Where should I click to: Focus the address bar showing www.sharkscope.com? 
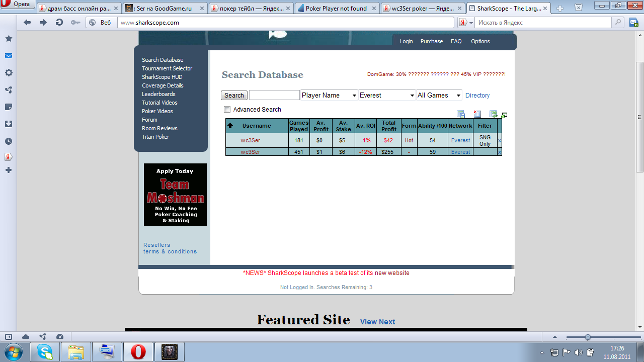286,23
